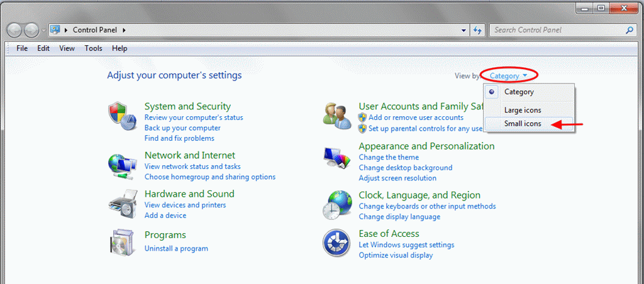Click Adjust screen resolution link
The height and width of the screenshot is (284, 644).
[x=397, y=178]
